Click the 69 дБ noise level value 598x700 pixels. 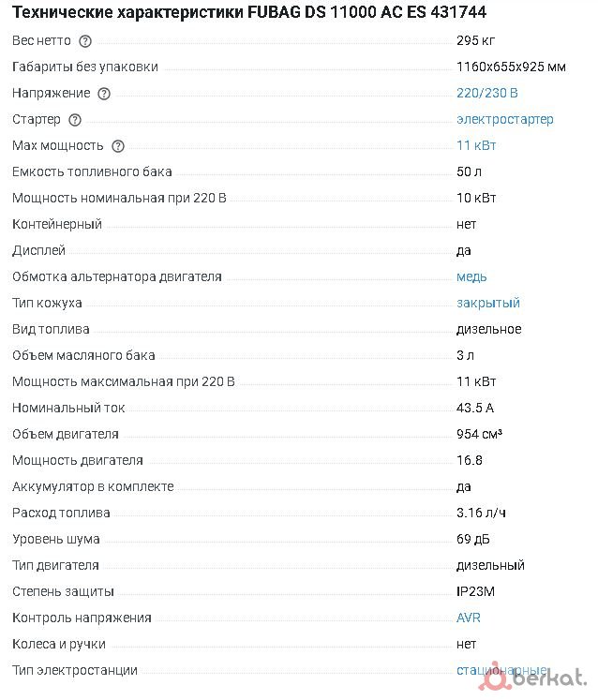pyautogui.click(x=472, y=540)
